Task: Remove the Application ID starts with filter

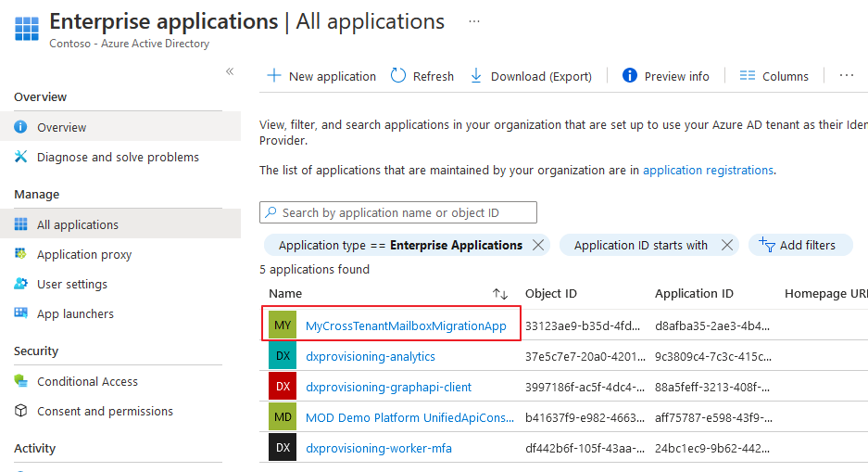Action: (727, 245)
